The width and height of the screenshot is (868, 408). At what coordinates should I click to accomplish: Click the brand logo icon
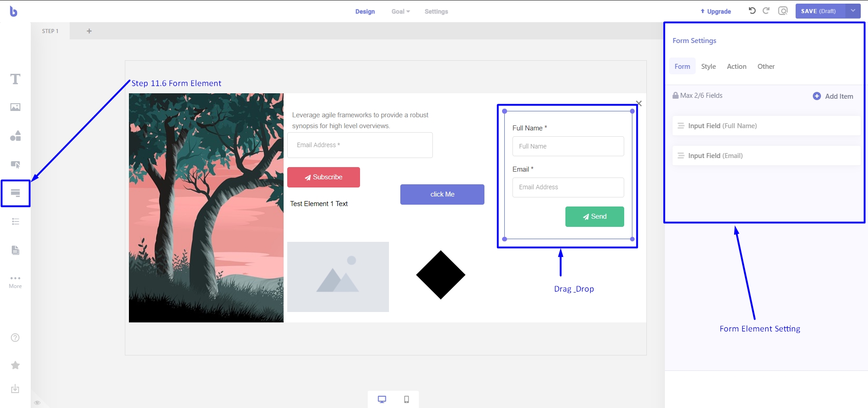(x=14, y=11)
